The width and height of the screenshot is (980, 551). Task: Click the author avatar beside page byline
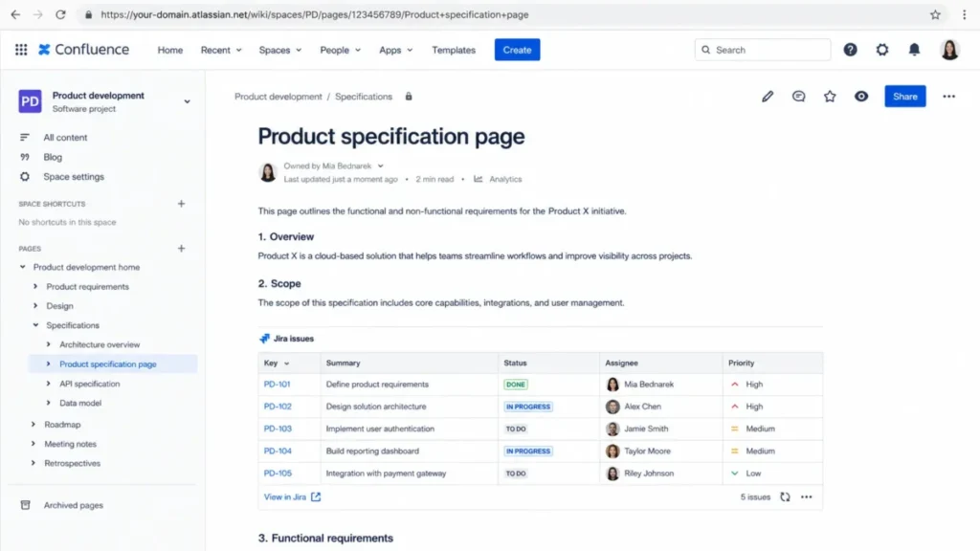coord(268,172)
